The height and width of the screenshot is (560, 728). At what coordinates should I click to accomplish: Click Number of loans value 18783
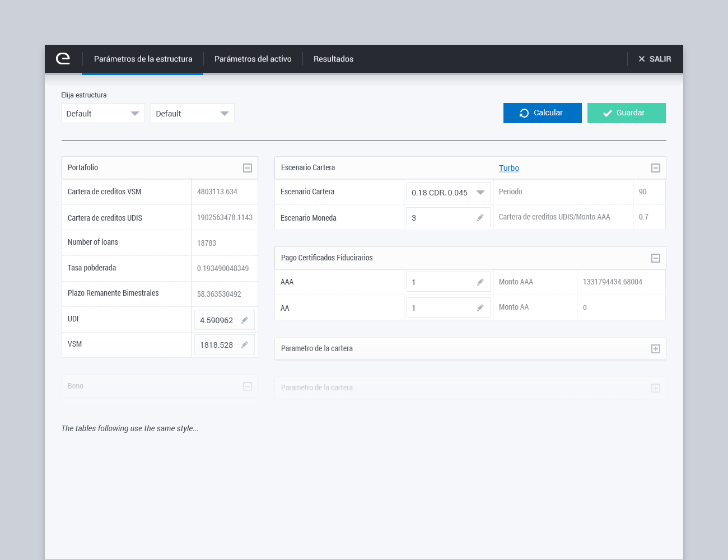click(207, 243)
